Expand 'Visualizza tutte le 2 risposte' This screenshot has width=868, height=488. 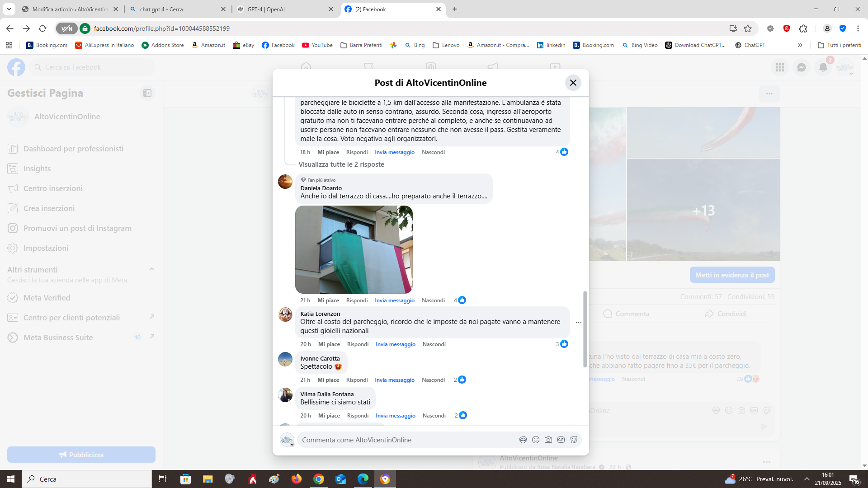coord(341,164)
